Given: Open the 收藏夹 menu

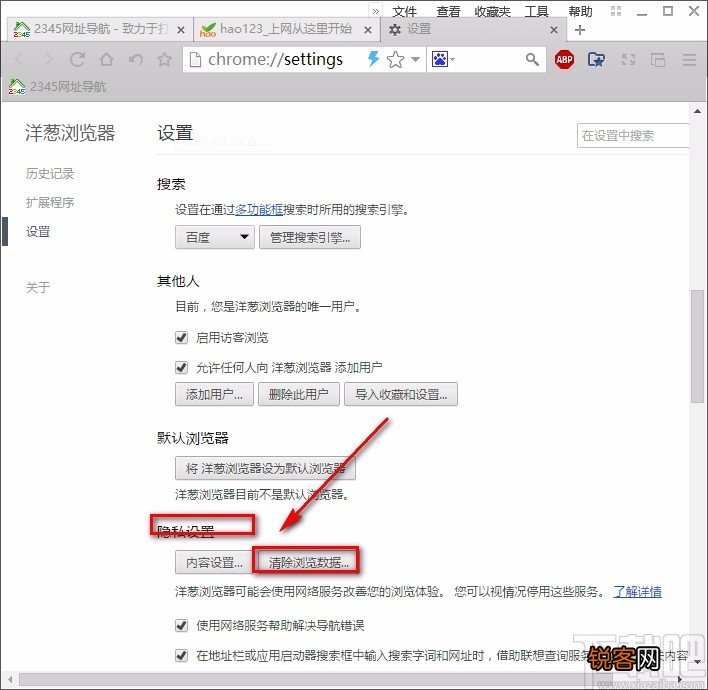Looking at the screenshot, I should pos(492,11).
